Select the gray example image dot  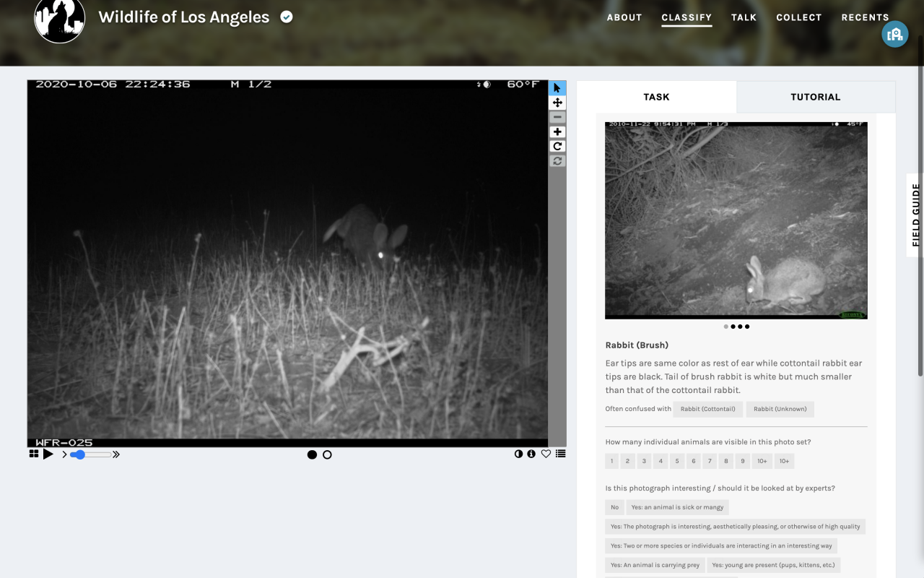pyautogui.click(x=726, y=327)
